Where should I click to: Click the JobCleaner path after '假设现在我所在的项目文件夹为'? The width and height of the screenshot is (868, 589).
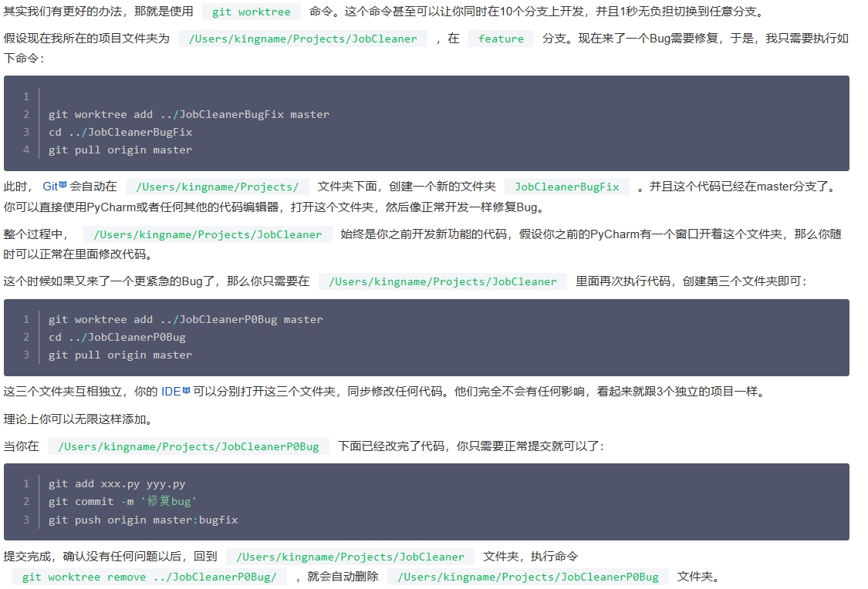point(302,39)
